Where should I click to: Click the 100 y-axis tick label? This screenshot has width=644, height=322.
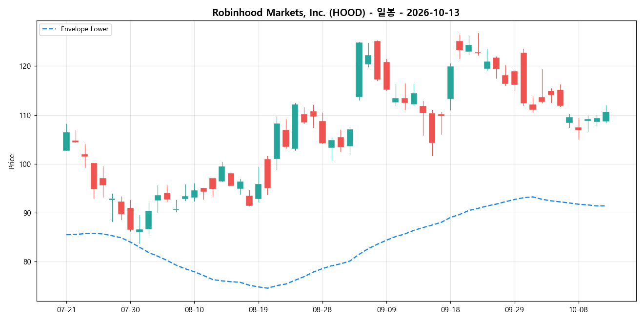tap(26, 164)
